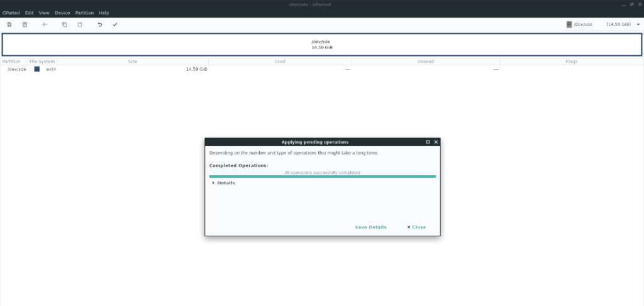
Task: Click the Delete partition toolbar icon
Action: tap(25, 25)
